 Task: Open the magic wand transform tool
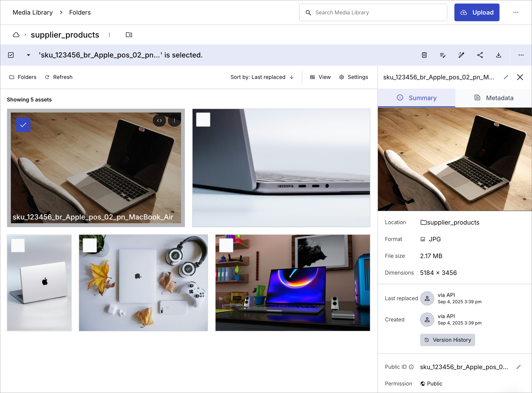(461, 55)
